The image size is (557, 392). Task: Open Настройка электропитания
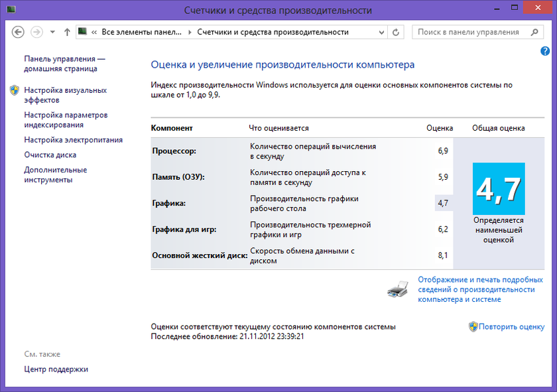tap(73, 140)
